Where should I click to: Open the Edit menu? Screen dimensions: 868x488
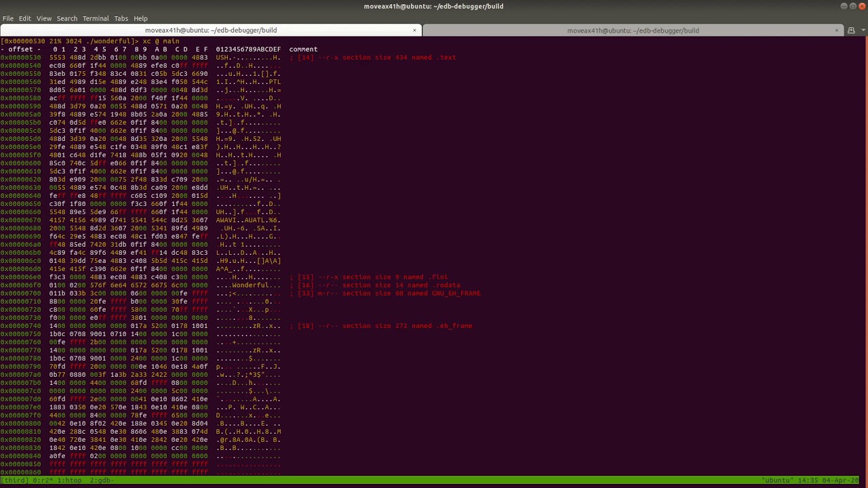[x=24, y=18]
